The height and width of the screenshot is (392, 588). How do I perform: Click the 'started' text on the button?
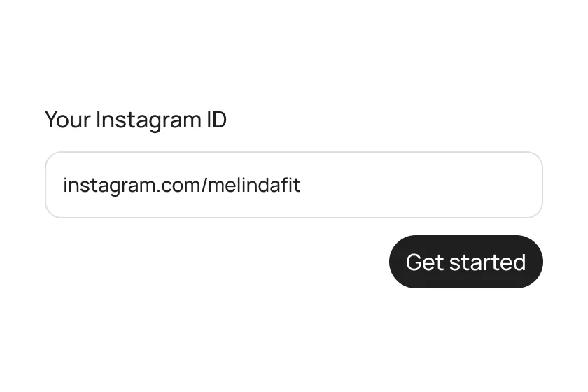pos(488,262)
